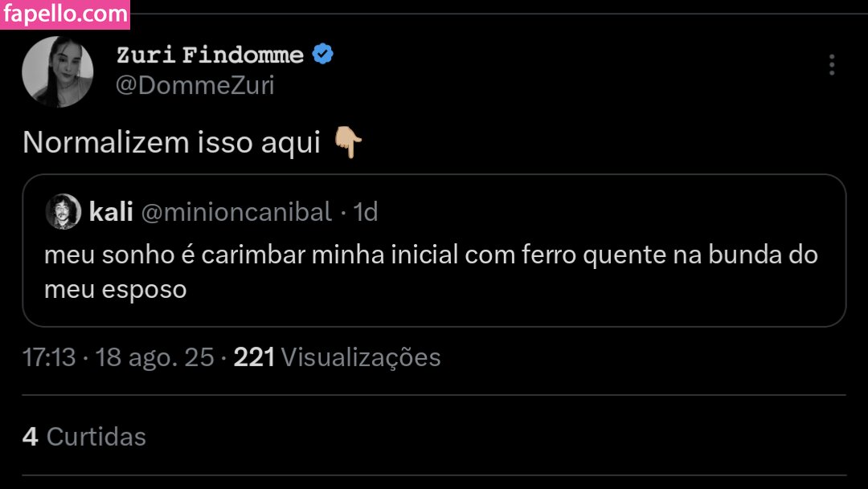The width and height of the screenshot is (868, 489).
Task: Open kali's small profile picture
Action: (63, 212)
